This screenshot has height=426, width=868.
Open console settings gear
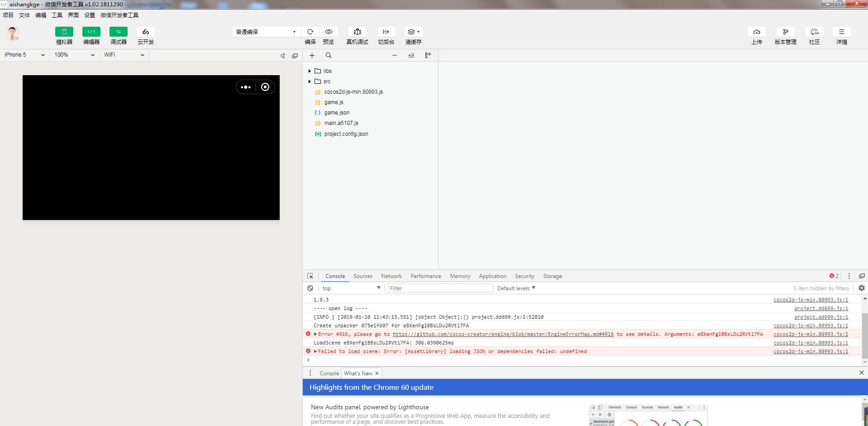pyautogui.click(x=862, y=288)
